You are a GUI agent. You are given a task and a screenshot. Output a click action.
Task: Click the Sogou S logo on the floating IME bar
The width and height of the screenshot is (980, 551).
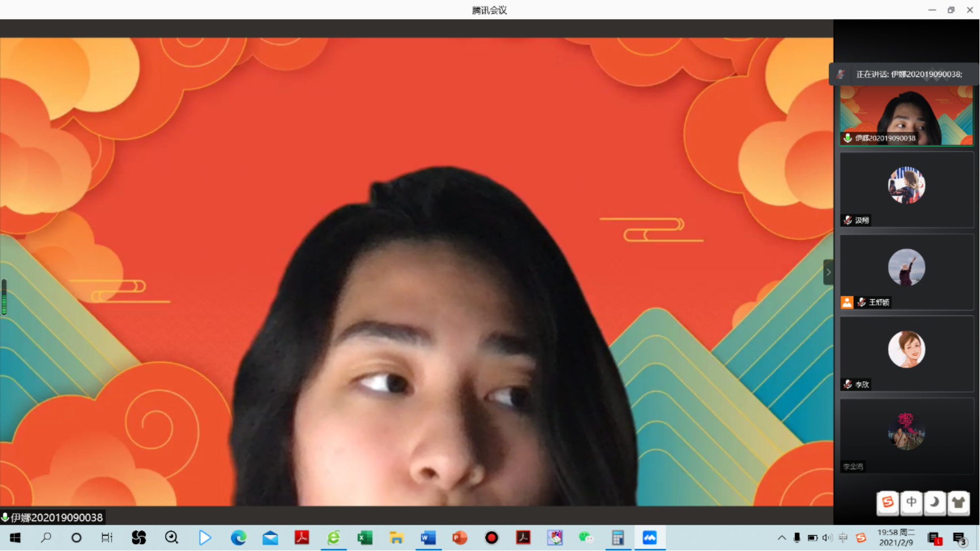point(887,502)
